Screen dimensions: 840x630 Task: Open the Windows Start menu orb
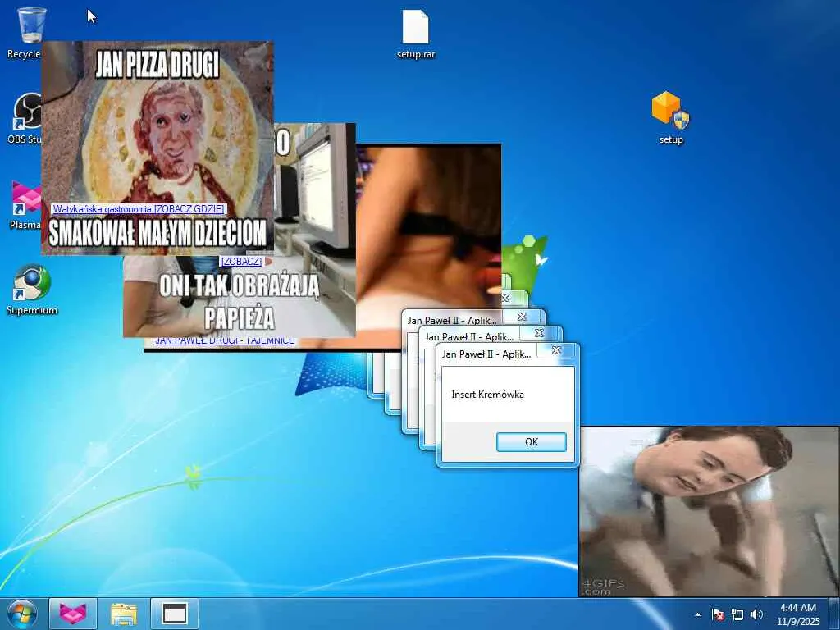point(22,614)
